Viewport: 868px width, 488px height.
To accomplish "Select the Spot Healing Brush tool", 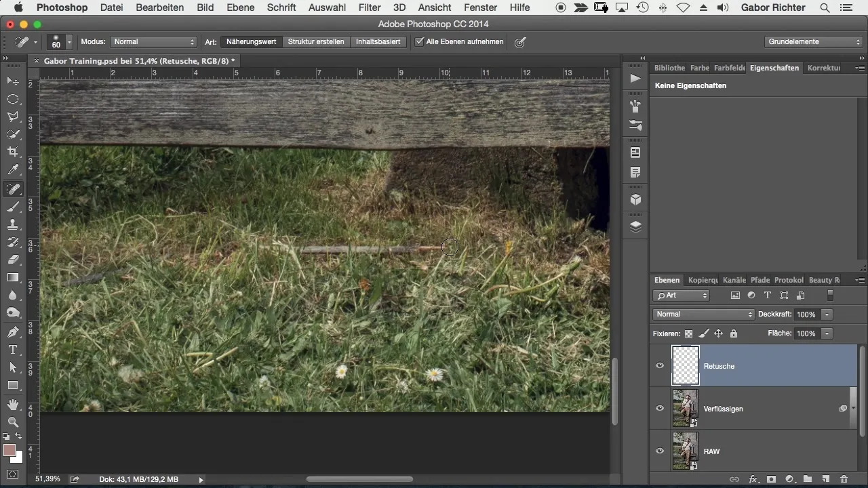I will [13, 189].
